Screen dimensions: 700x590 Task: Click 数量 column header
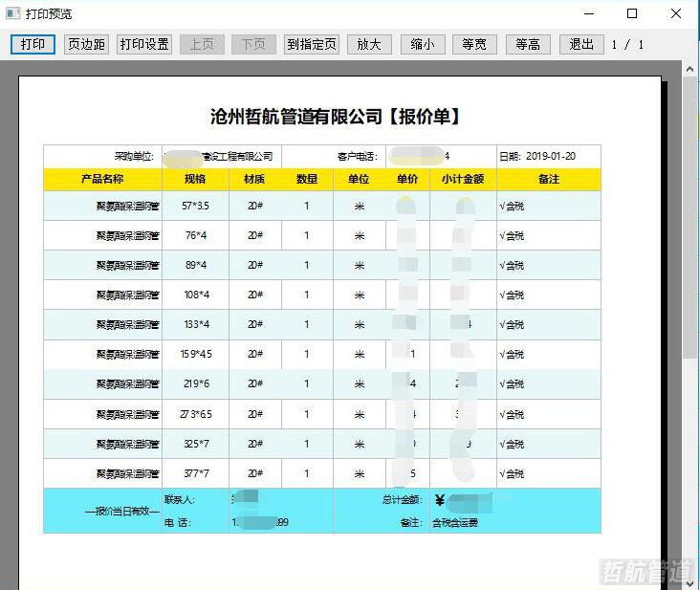click(x=307, y=179)
